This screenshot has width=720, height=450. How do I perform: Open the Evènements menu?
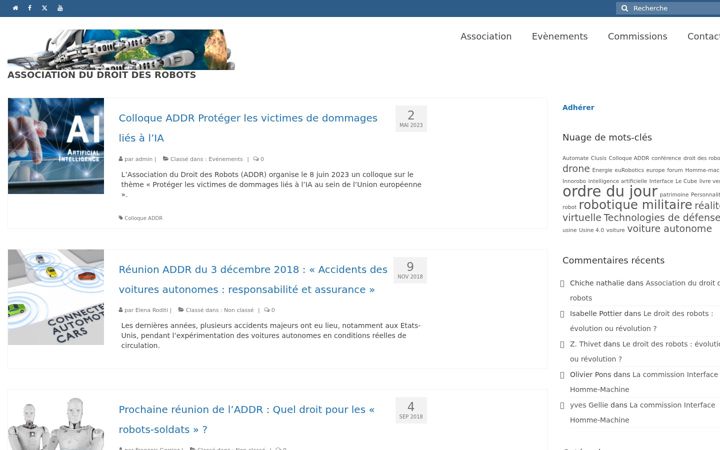(559, 36)
